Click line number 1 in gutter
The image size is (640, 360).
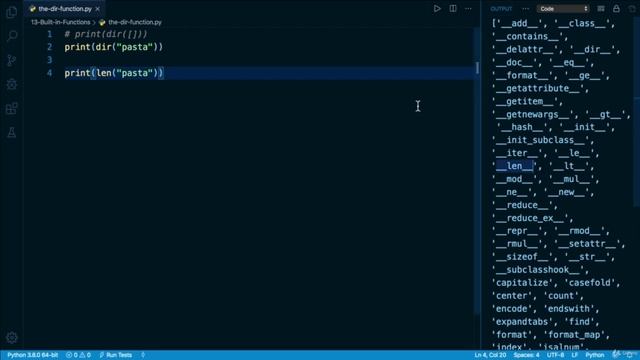point(49,34)
